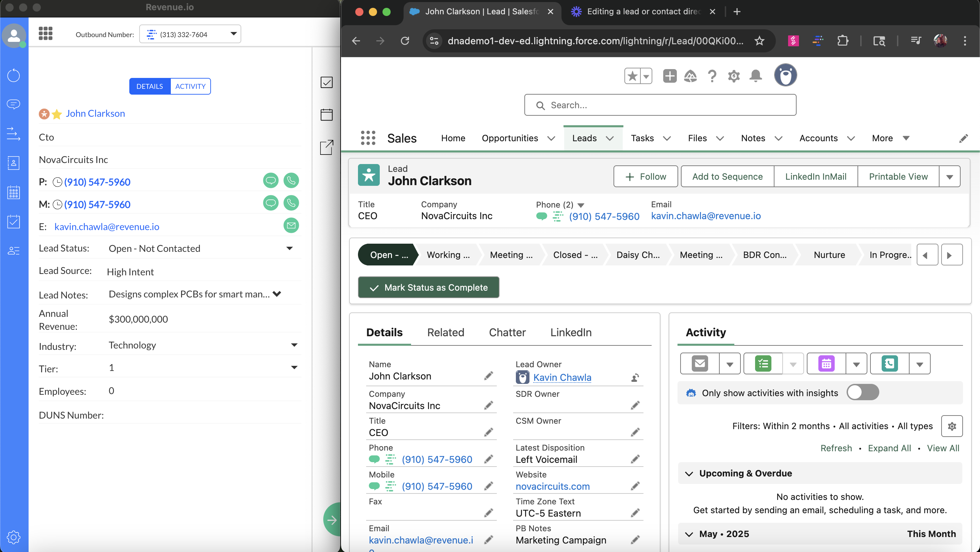This screenshot has width=980, height=552.
Task: Click the task checkbox icon in side strip
Action: [326, 82]
